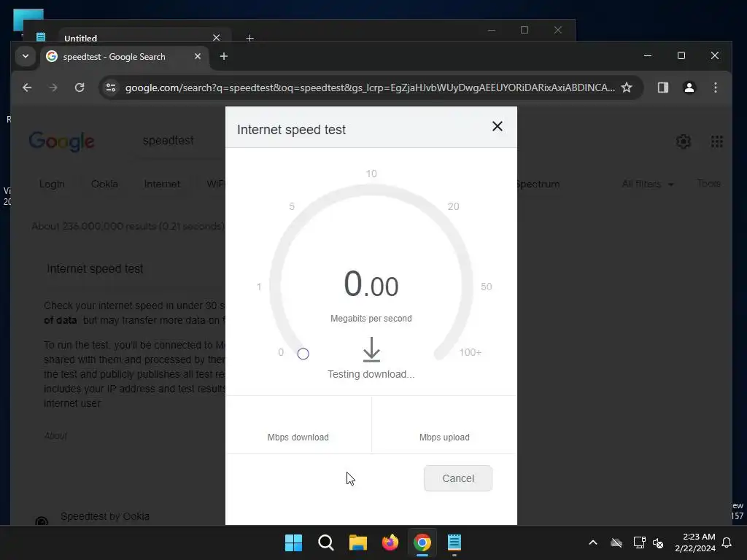Select the Login filter chip
The width and height of the screenshot is (747, 560).
pos(52,184)
